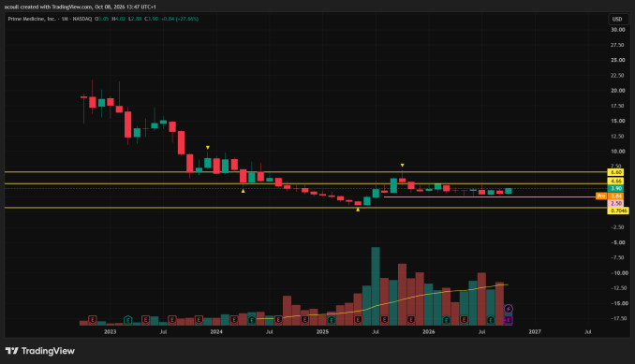Viewport: 635px width, 364px height.
Task: Click the pink 2.50 price label
Action: click(x=616, y=203)
